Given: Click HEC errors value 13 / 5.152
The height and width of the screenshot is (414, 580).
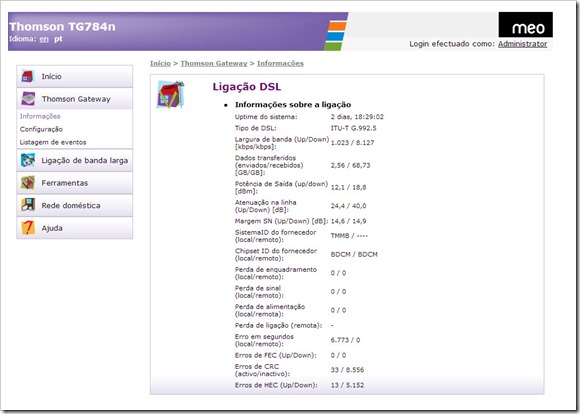Looking at the screenshot, I should tap(347, 385).
